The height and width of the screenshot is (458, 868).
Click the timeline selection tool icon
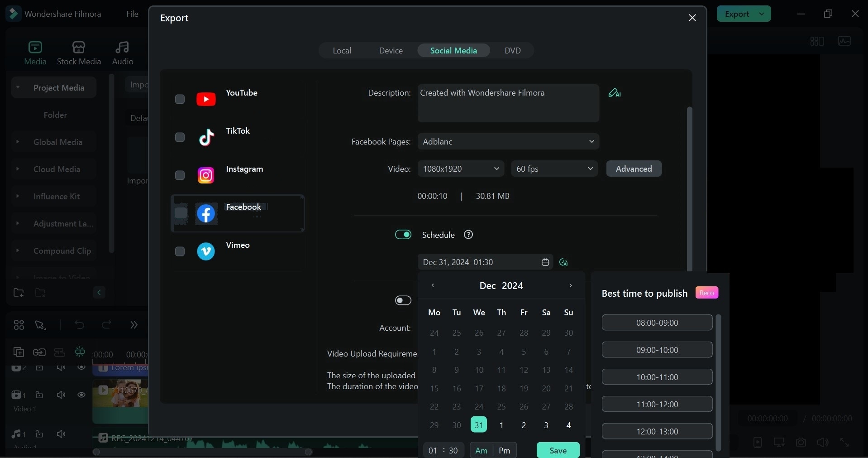pos(40,325)
